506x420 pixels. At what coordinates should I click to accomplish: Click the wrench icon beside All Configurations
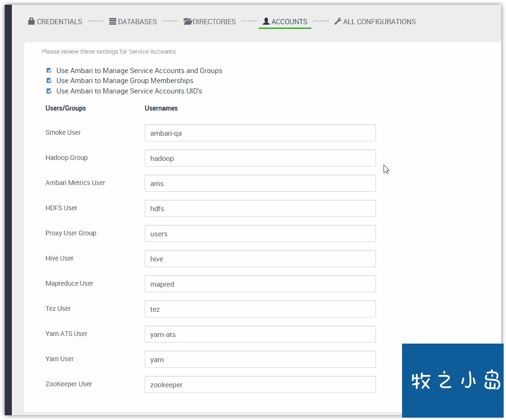point(338,21)
